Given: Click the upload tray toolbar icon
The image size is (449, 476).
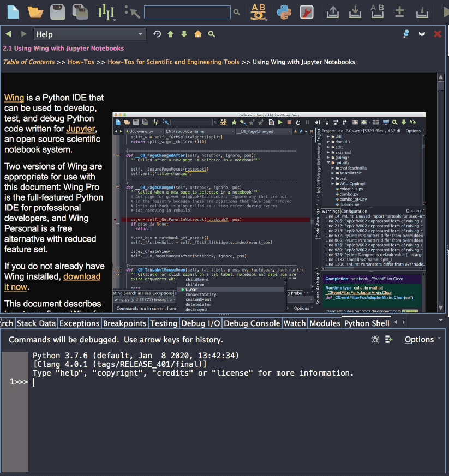Looking at the screenshot, I should (x=333, y=13).
